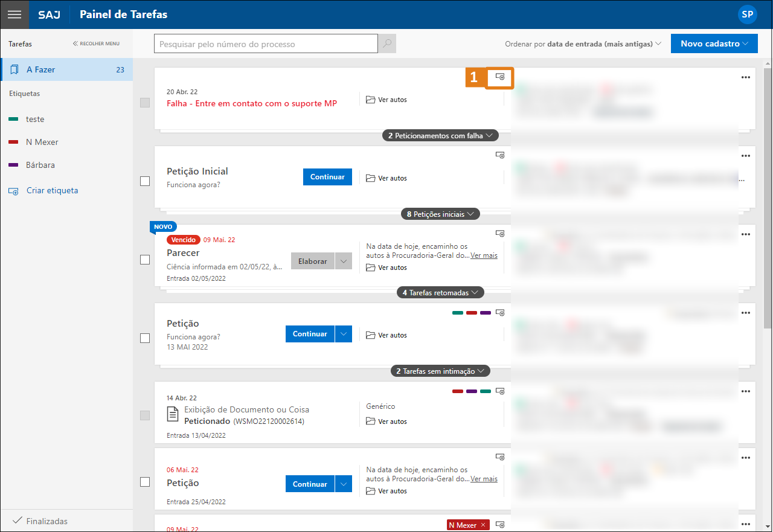Click the magnifier search icon
Viewport: 773px width, 532px height.
click(x=387, y=44)
